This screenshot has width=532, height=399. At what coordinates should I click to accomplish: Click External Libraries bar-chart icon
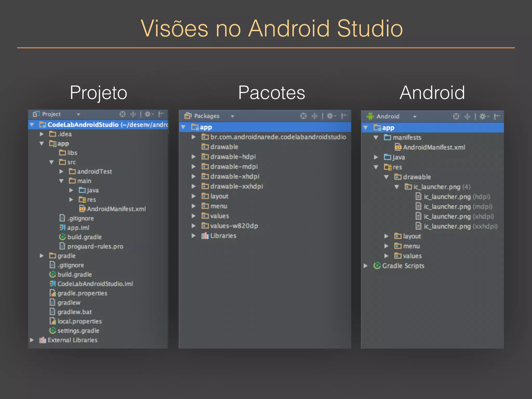pyautogui.click(x=43, y=340)
